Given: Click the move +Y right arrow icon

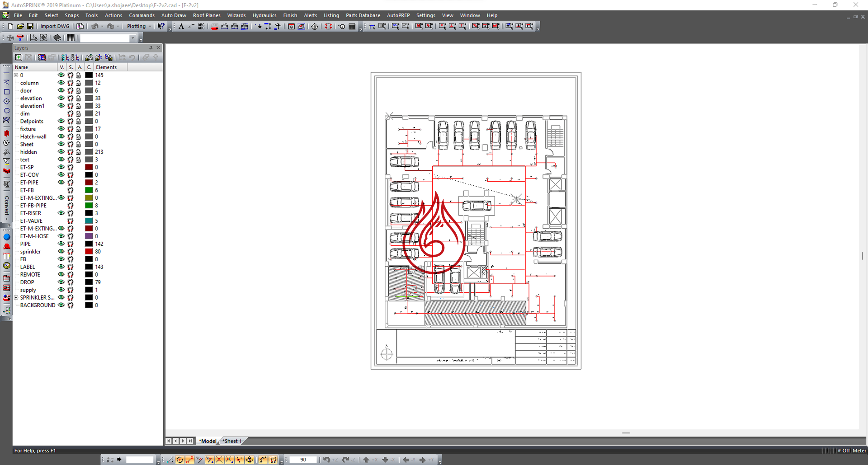Looking at the screenshot, I should [x=426, y=460].
